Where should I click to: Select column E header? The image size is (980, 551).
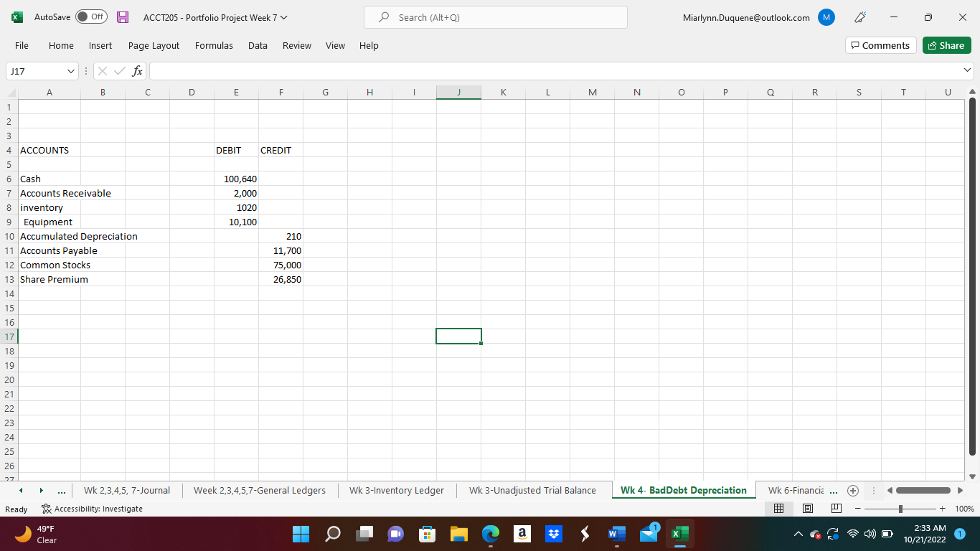pos(236,92)
